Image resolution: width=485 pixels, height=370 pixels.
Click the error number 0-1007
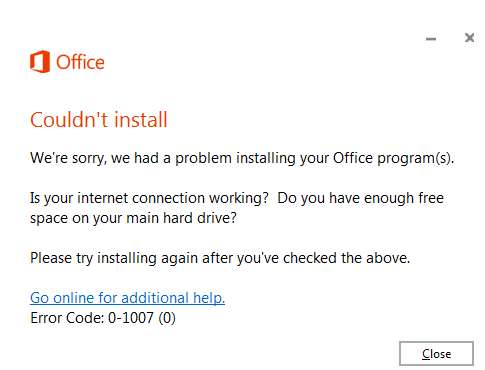pos(131,318)
